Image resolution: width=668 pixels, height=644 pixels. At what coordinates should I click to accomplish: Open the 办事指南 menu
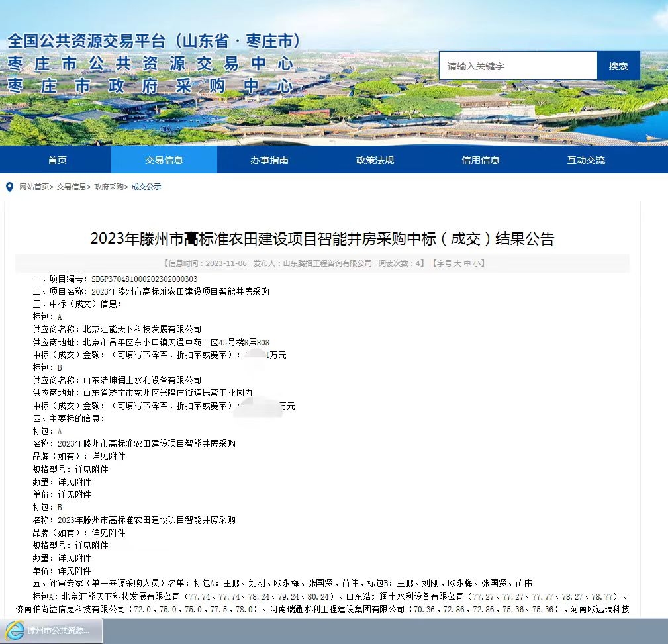[269, 160]
